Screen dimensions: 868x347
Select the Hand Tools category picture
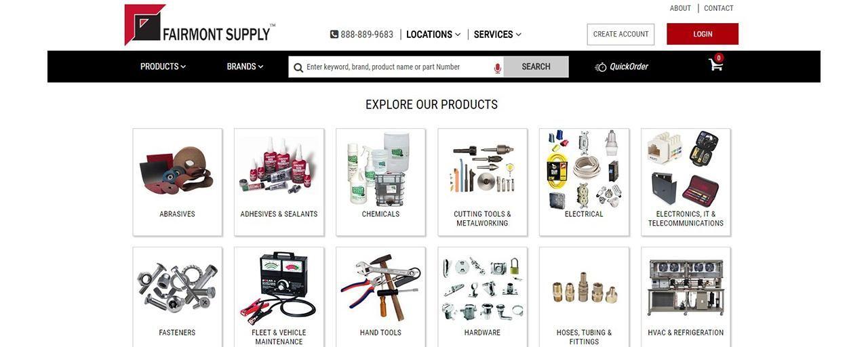coord(380,287)
